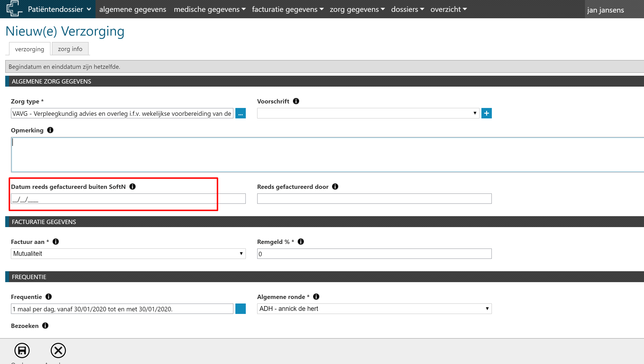Open the facturatie gegevens menu
Viewport: 644px width, 364px height.
pyautogui.click(x=288, y=9)
